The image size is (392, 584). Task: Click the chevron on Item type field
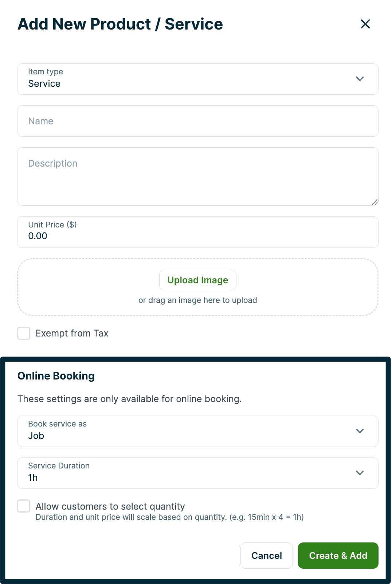pos(360,79)
